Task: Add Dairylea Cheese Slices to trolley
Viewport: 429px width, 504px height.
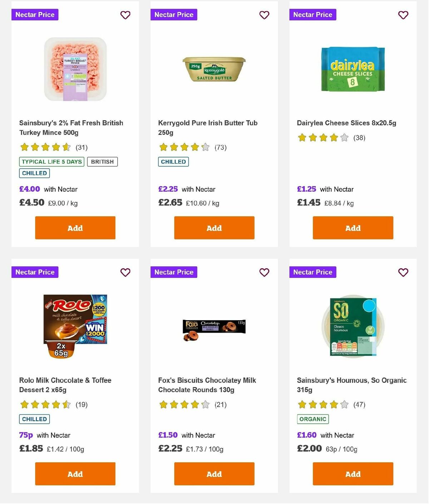Action: (352, 227)
